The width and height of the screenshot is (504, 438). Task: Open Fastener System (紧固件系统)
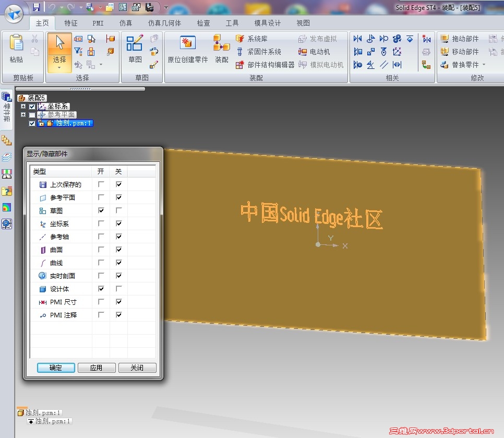pos(259,52)
